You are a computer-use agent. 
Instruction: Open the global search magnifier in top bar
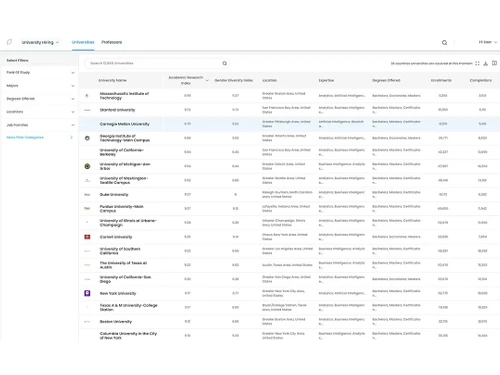(444, 43)
